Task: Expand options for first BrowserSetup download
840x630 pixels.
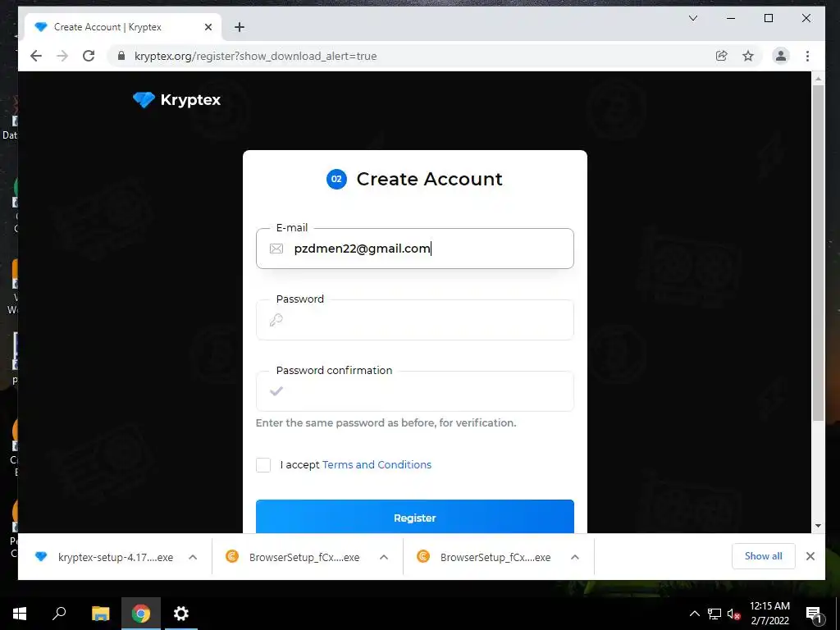Action: pos(384,557)
